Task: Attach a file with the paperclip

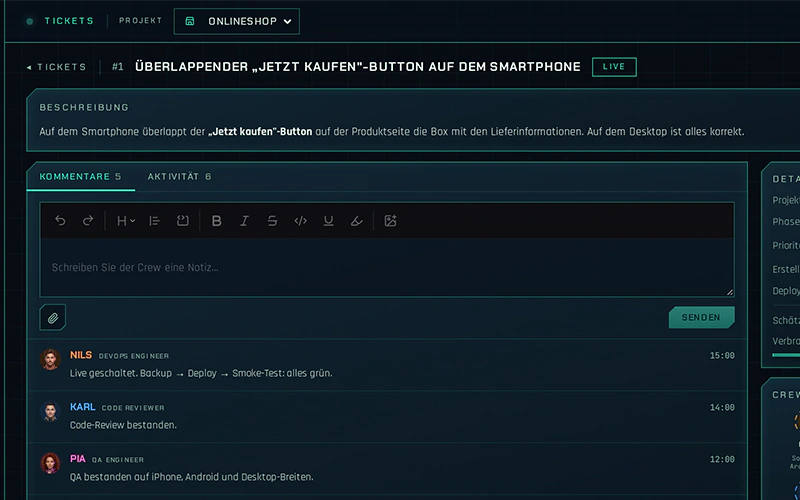Action: pos(53,317)
